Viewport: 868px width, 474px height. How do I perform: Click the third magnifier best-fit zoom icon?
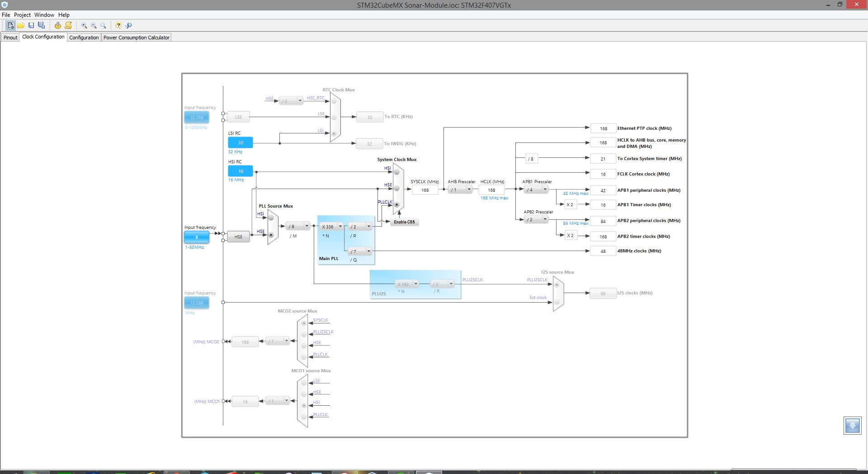(x=103, y=25)
